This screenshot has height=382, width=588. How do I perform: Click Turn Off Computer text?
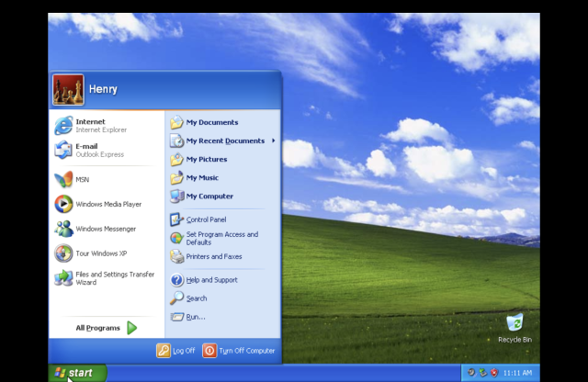(x=247, y=351)
